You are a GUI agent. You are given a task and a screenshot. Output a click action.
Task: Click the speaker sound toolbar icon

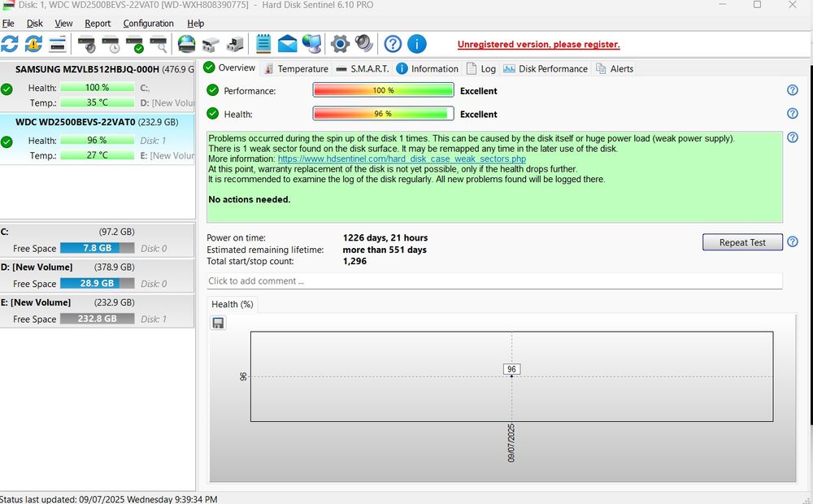[364, 44]
